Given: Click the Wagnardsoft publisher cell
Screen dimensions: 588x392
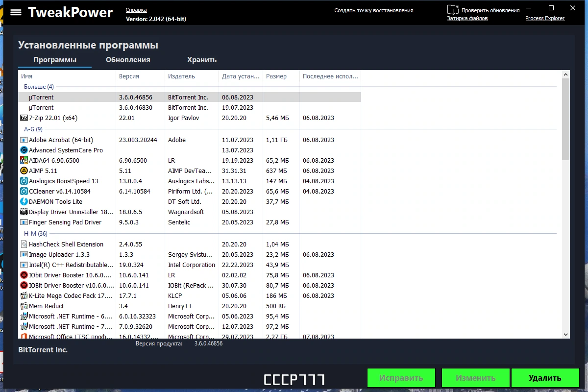Looking at the screenshot, I should pyautogui.click(x=186, y=212).
